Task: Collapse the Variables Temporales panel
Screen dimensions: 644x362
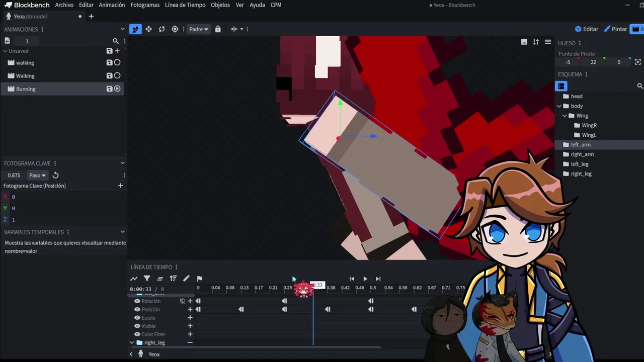Action: coord(122,232)
